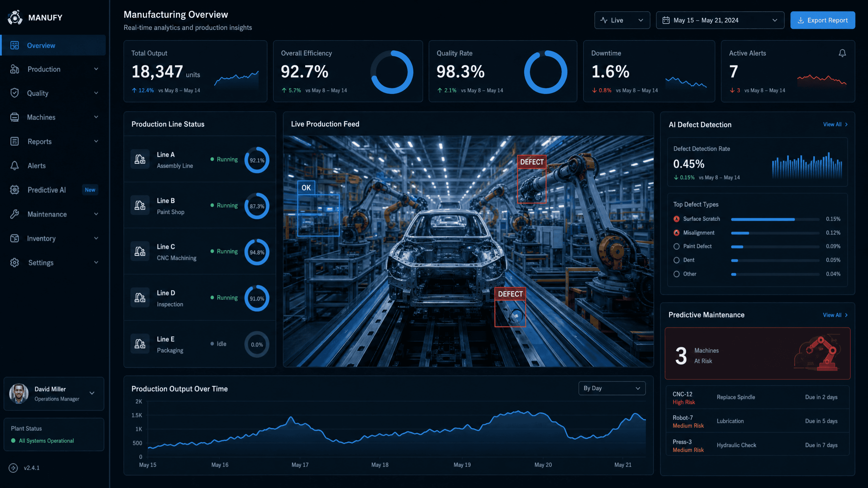Click the Line C CNC machining icon
Image resolution: width=868 pixels, height=488 pixels.
click(140, 251)
